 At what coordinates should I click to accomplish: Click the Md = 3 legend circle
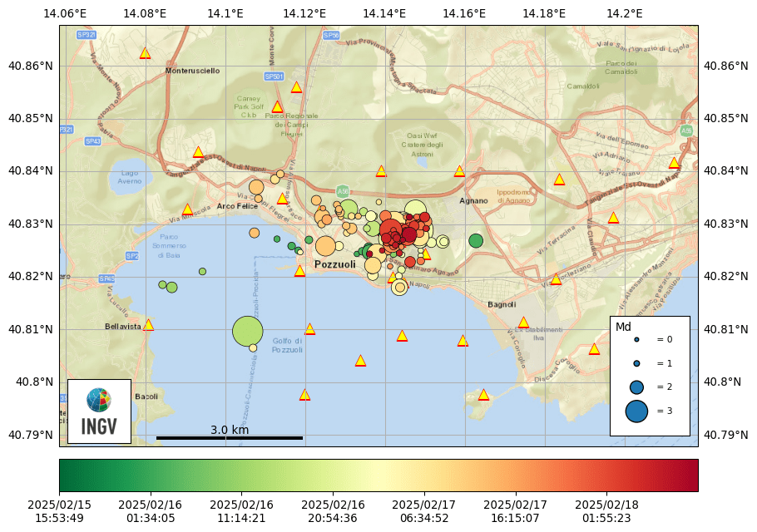tap(636, 411)
